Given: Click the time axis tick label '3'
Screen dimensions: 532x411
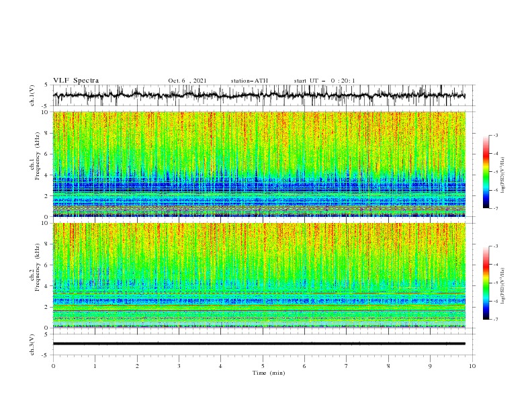Looking at the screenshot, I should [179, 366].
